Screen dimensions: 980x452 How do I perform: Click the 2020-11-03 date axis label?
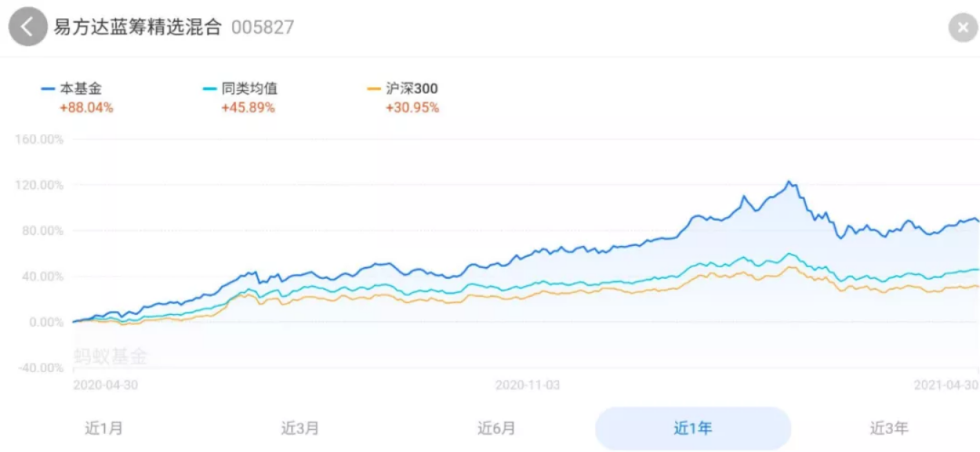coord(527,385)
